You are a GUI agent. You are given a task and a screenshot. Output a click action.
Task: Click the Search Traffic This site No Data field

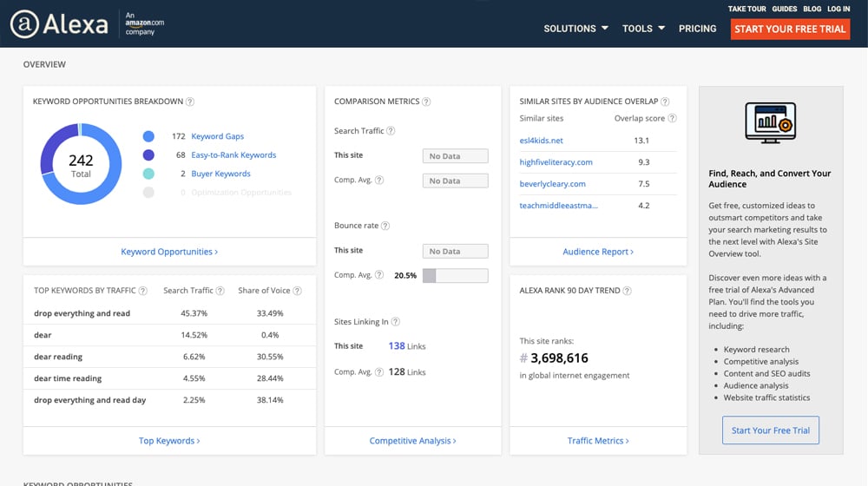click(455, 156)
